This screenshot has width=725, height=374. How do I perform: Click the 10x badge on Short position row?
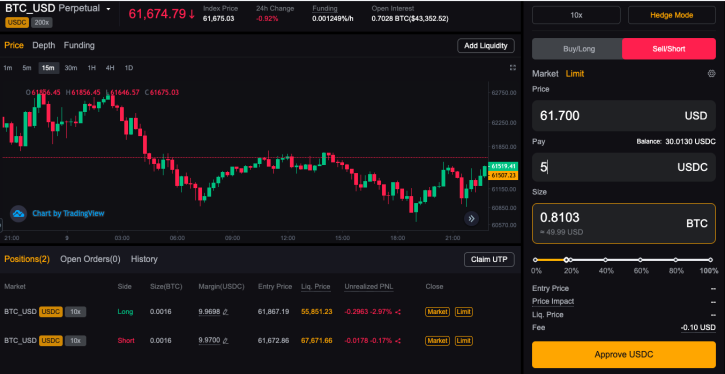75,341
